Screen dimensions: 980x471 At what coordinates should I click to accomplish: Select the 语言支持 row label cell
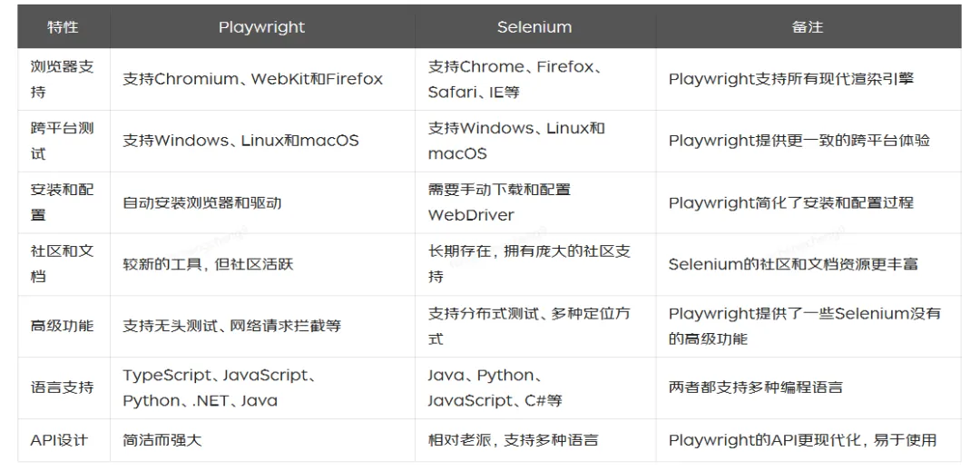tap(63, 388)
